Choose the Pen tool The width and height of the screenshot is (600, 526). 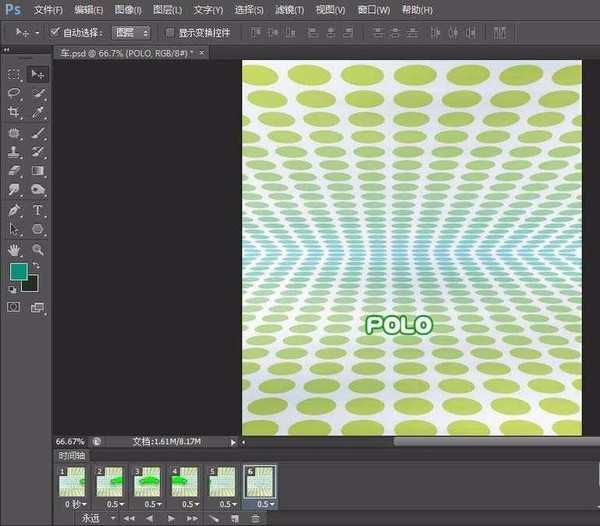click(x=14, y=211)
